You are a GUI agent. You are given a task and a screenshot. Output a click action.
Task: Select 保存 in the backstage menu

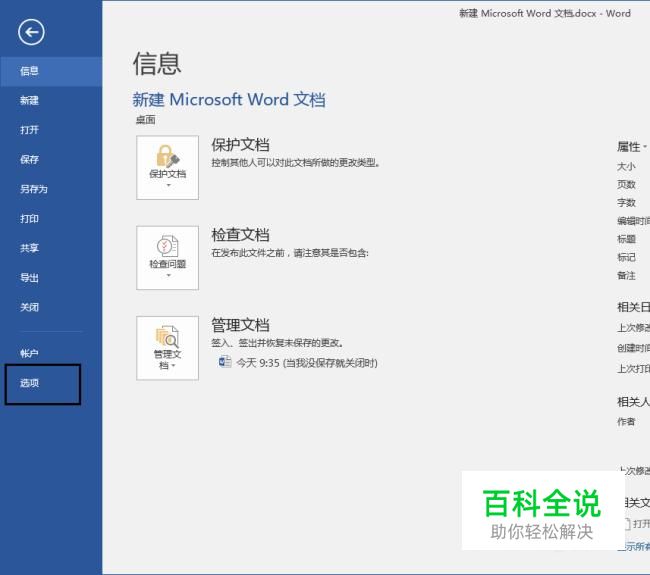pos(51,160)
